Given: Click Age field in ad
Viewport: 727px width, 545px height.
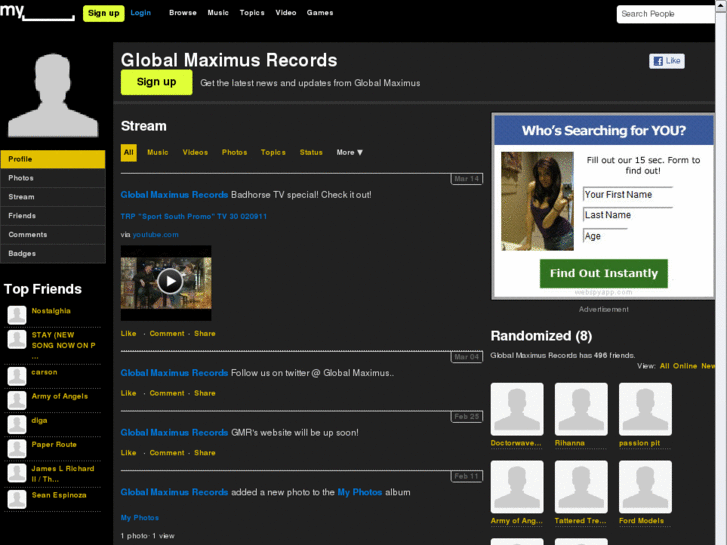Looking at the screenshot, I should (x=605, y=236).
